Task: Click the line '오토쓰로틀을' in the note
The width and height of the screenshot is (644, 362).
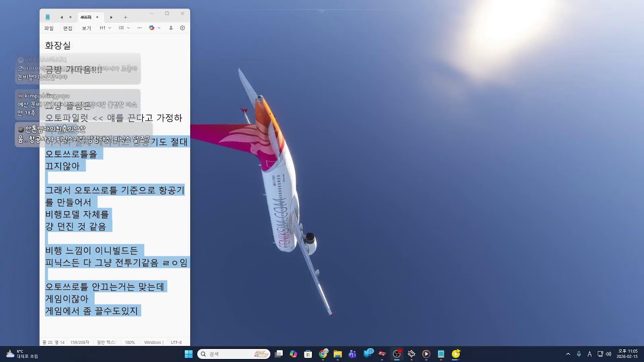Action: click(x=71, y=154)
